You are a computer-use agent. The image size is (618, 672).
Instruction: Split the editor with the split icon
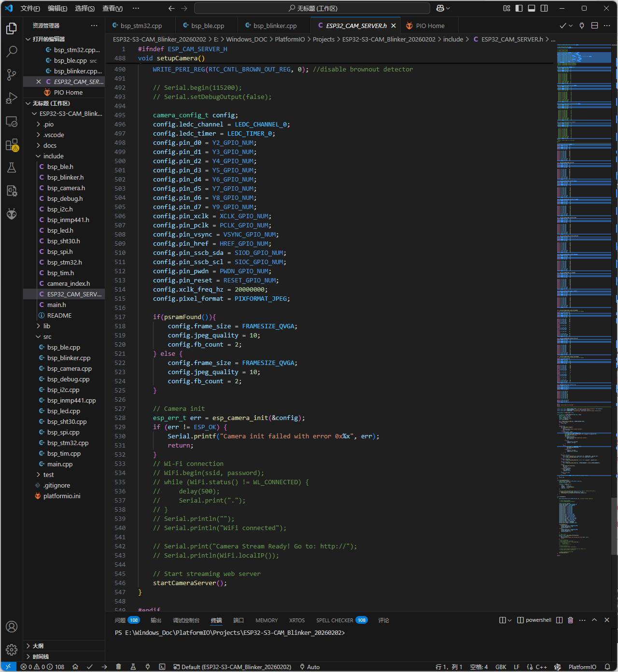594,26
